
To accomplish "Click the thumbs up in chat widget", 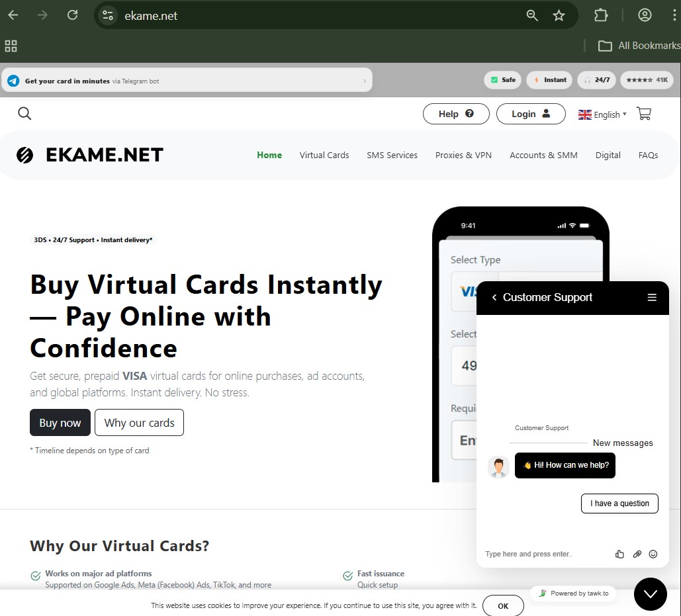I will coord(619,554).
